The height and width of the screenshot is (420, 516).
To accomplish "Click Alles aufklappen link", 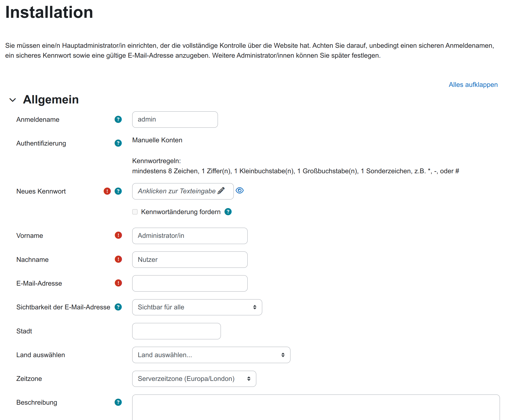I will (x=473, y=85).
